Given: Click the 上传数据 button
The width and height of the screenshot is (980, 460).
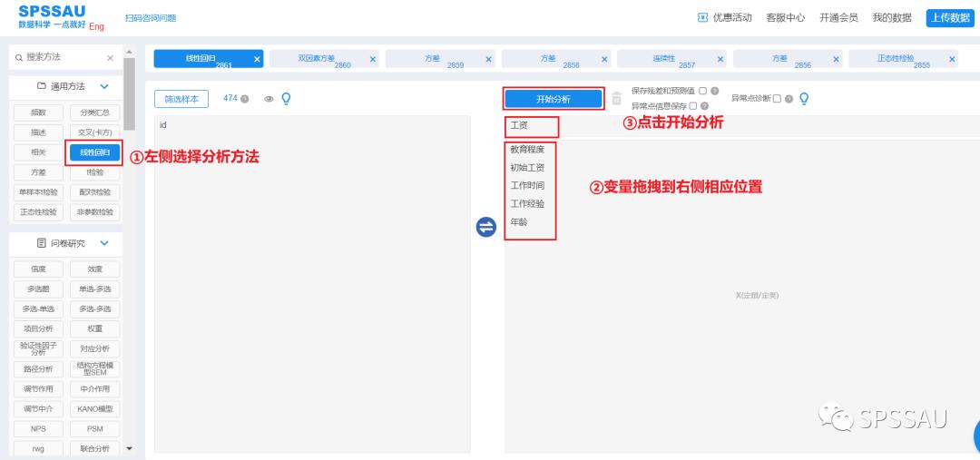Looking at the screenshot, I should point(950,17).
